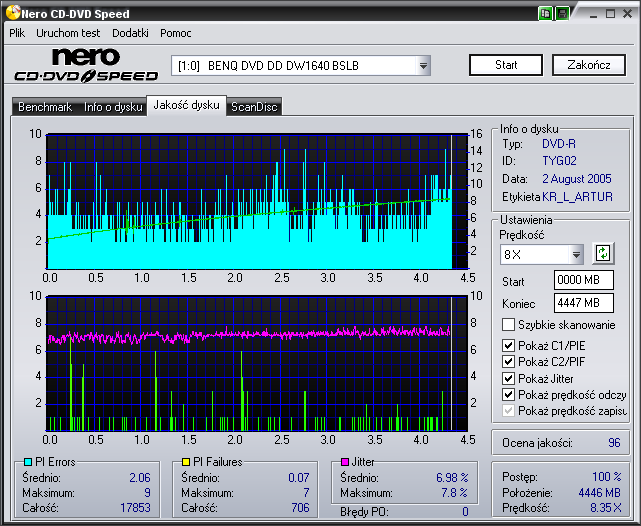
Task: Click the Jitter average 6.98 %
Action: click(x=452, y=477)
